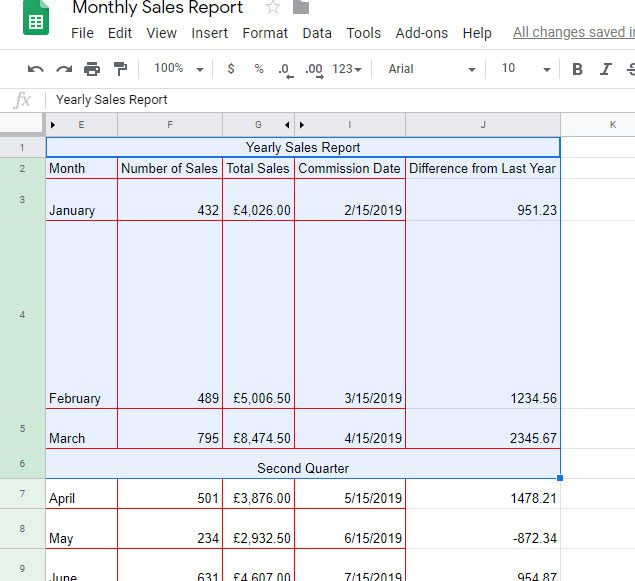Click the undo arrow icon
The image size is (635, 581).
tap(36, 69)
